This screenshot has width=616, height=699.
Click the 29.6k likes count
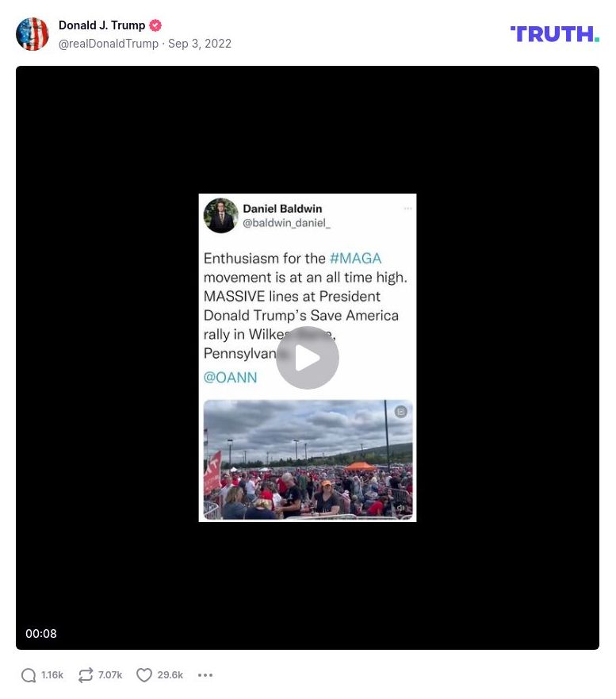[x=170, y=675]
